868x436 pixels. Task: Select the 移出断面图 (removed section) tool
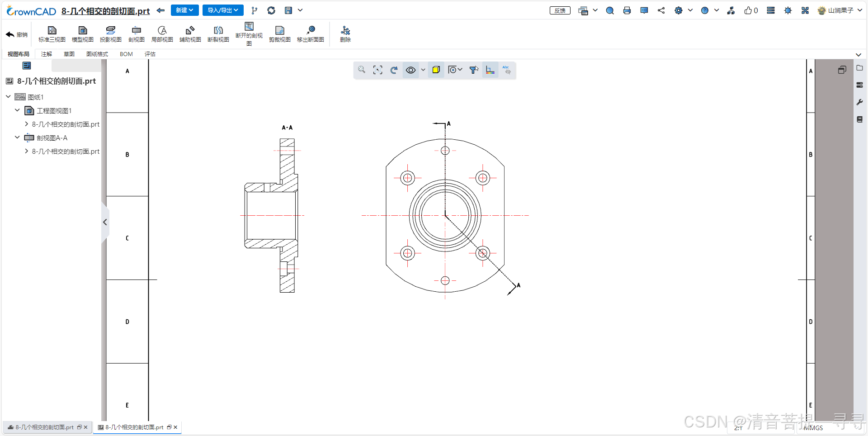pyautogui.click(x=311, y=34)
